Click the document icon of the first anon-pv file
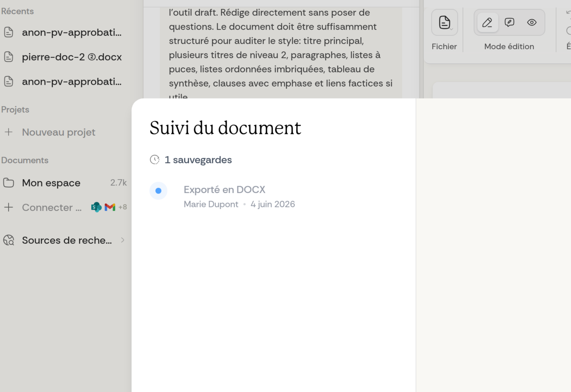Image resolution: width=571 pixels, height=392 pixels. coord(9,32)
